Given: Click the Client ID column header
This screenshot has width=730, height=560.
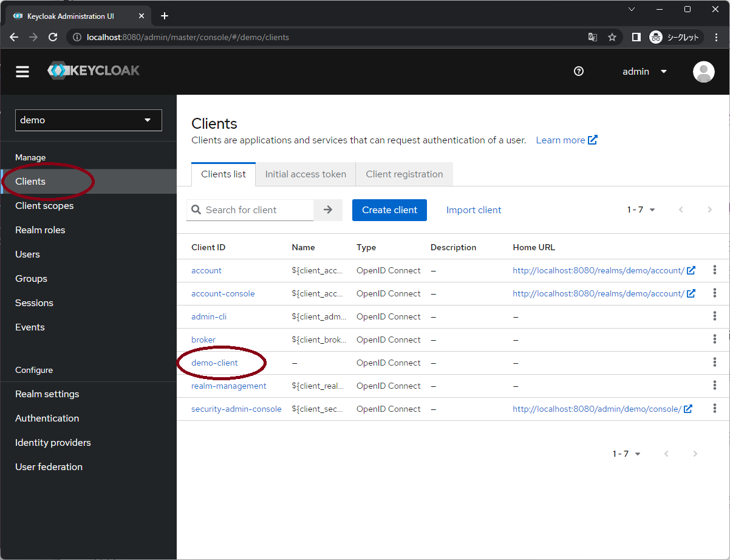Looking at the screenshot, I should point(208,247).
